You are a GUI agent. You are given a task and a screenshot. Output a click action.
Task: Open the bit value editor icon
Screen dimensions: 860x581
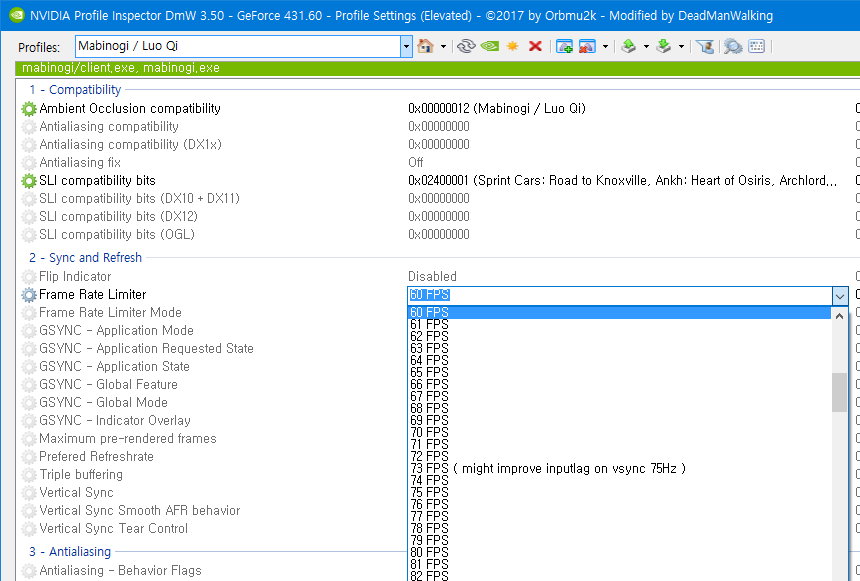(x=756, y=46)
